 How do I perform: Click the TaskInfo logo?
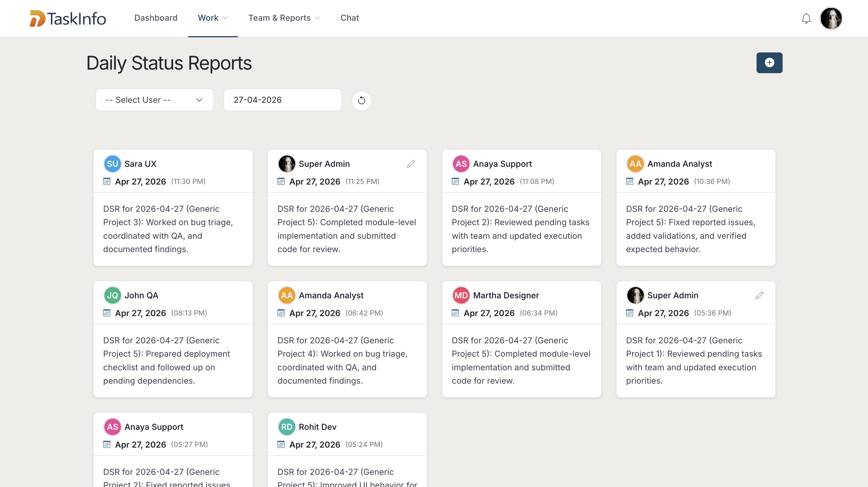(x=68, y=18)
